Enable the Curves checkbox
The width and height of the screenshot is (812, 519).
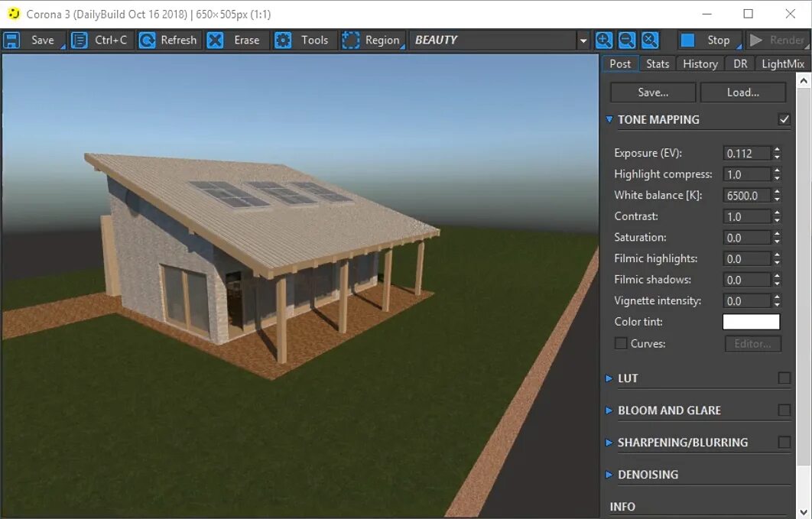[x=620, y=343]
